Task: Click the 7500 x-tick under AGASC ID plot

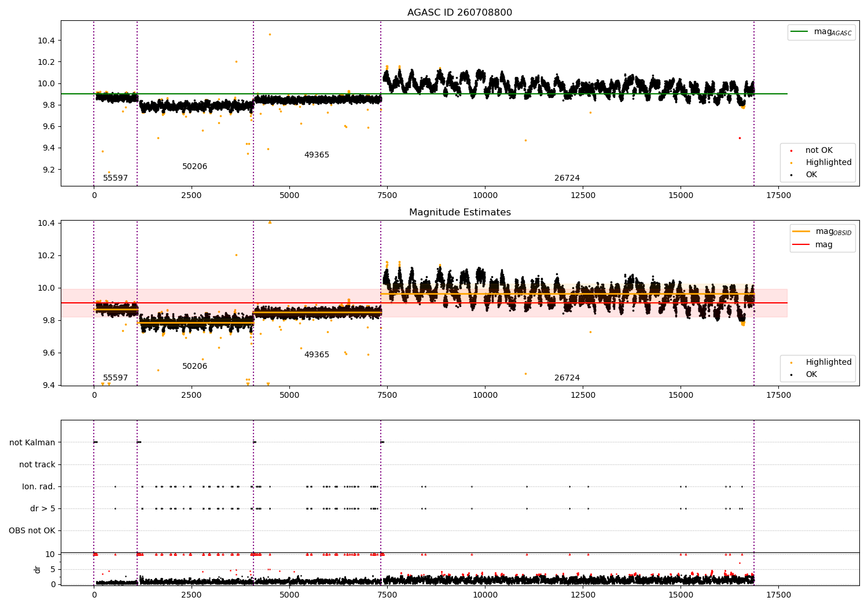Action: (x=387, y=196)
